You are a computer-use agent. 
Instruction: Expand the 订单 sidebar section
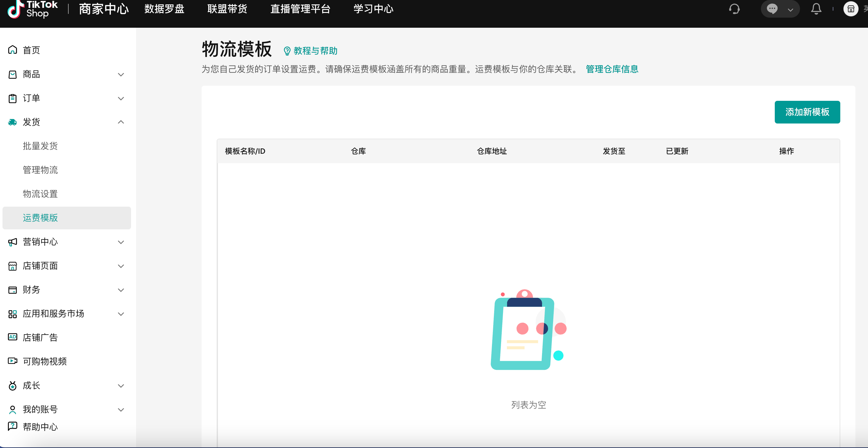pos(121,98)
